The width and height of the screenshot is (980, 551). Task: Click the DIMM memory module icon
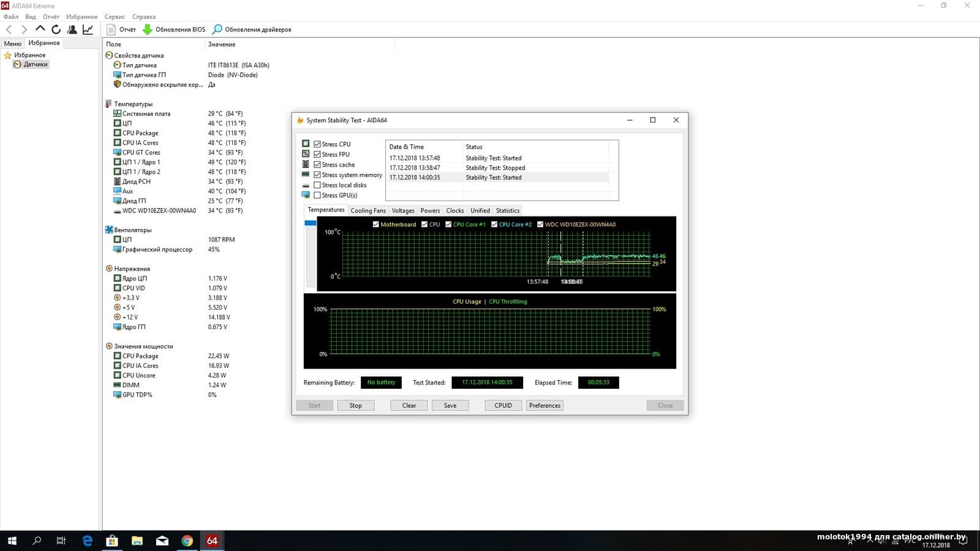pos(117,385)
